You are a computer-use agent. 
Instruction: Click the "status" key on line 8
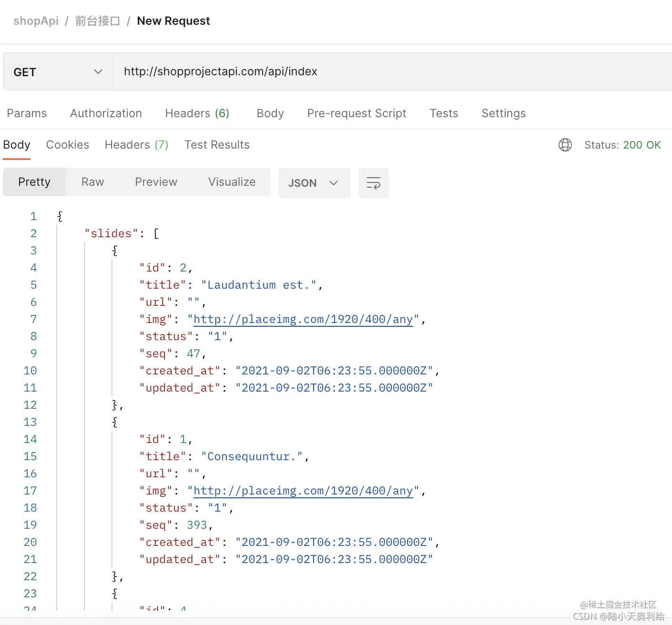166,336
